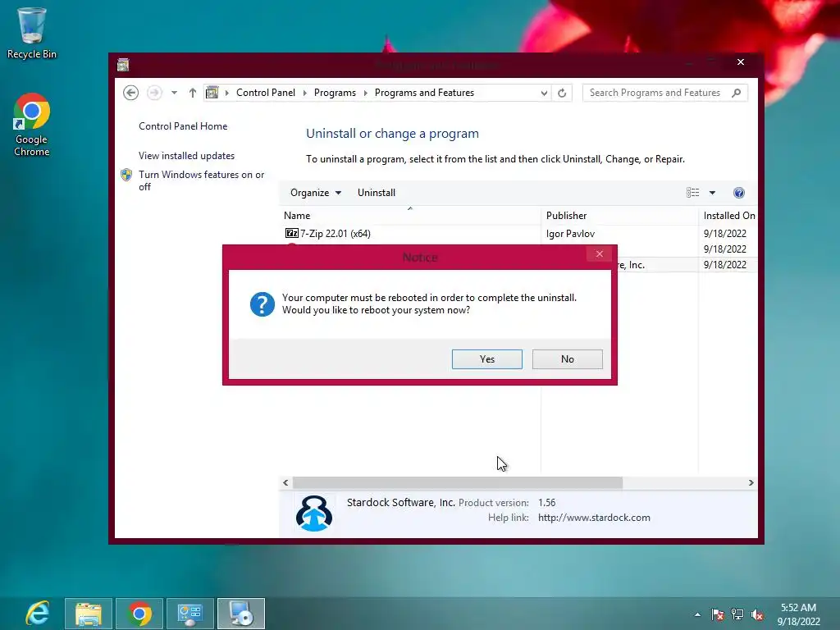Click the forward navigation arrow
The image size is (840, 630).
coord(154,93)
